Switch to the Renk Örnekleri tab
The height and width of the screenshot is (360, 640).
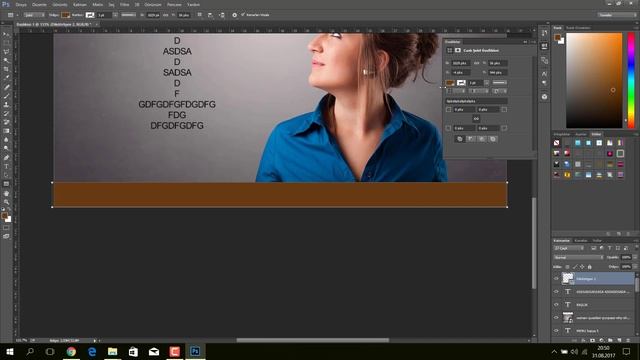coord(578,28)
